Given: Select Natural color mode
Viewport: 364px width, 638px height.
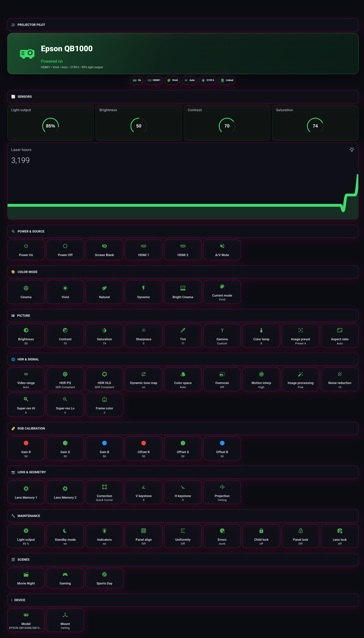Looking at the screenshot, I should [104, 292].
